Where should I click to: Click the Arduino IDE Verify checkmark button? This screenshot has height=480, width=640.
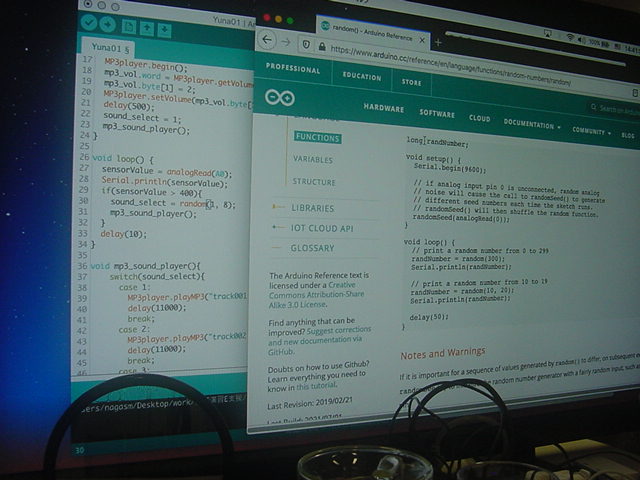pos(89,23)
